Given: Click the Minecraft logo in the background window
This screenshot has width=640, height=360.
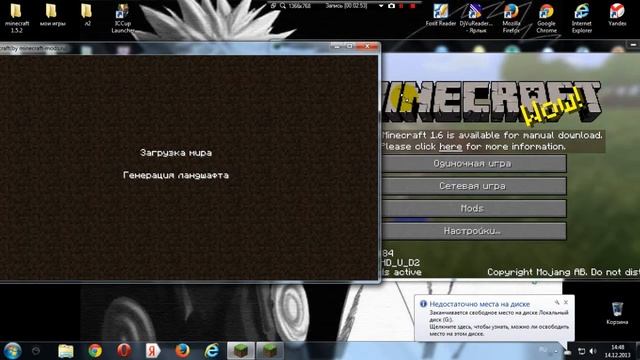Looking at the screenshot, I should 492,102.
